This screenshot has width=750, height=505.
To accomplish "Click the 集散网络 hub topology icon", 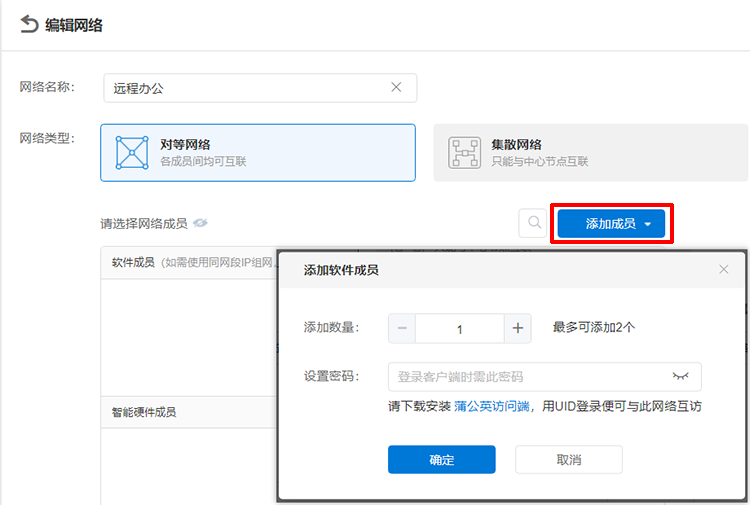I will pyautogui.click(x=464, y=153).
